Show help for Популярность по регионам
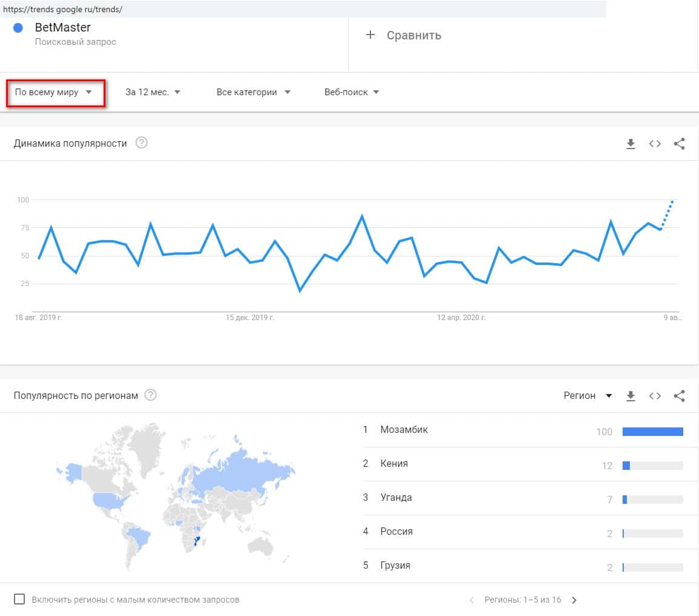This screenshot has width=699, height=616. [x=150, y=395]
